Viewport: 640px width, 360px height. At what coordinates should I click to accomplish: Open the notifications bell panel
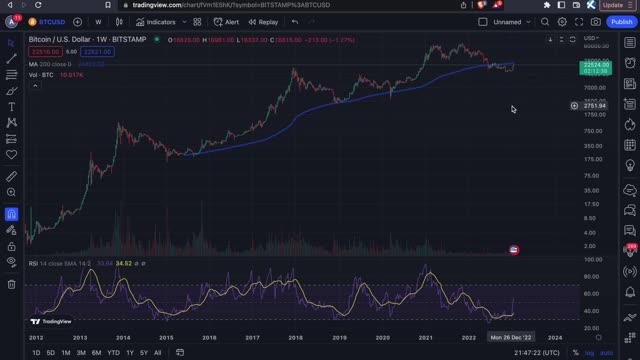[x=630, y=292]
